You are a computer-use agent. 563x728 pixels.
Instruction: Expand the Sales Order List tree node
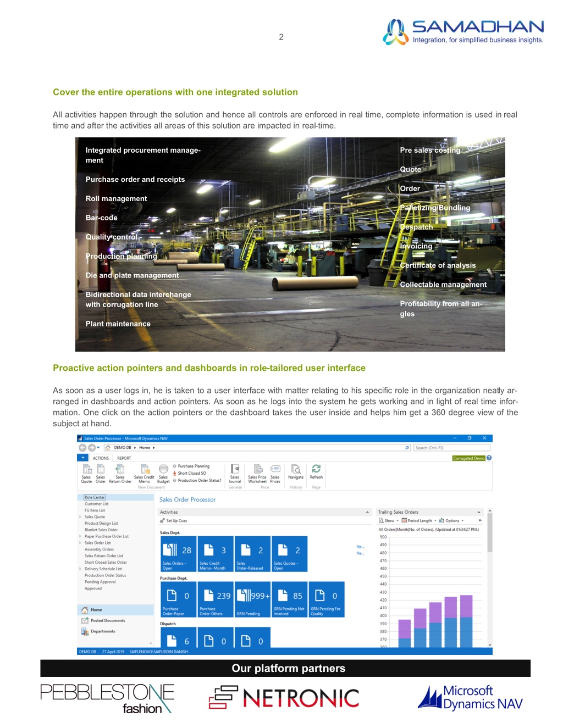pyautogui.click(x=80, y=543)
